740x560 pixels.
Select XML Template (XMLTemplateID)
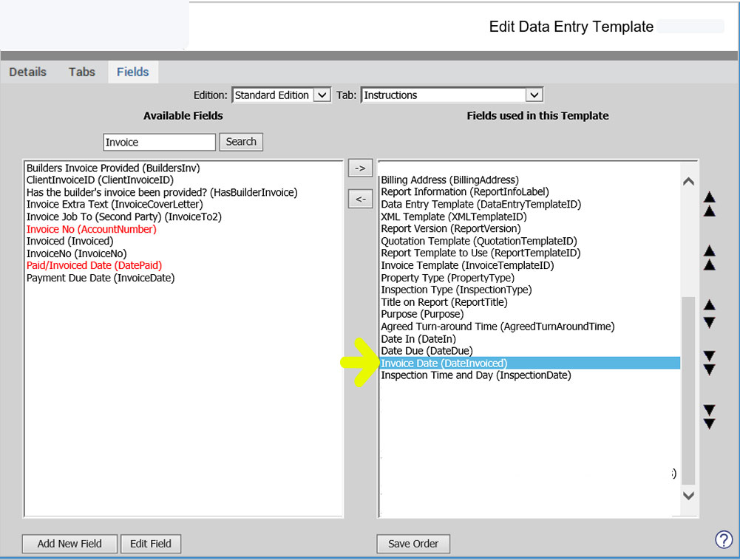[453, 216]
